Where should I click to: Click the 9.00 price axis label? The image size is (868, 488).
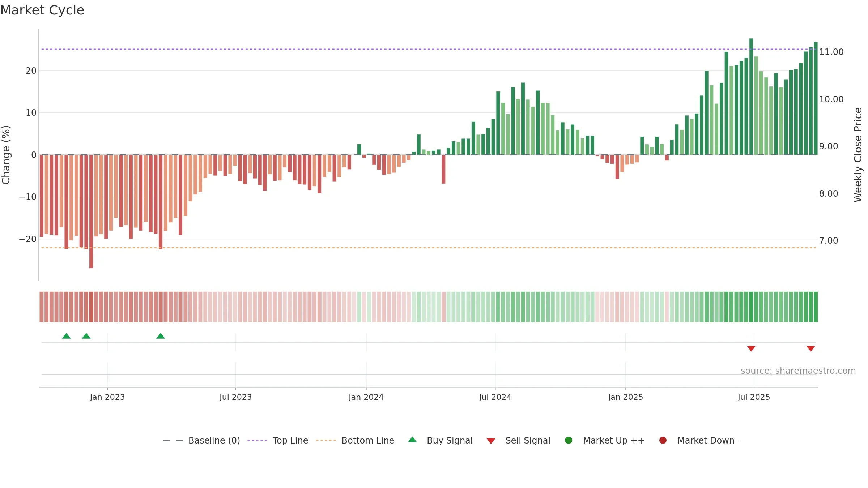click(829, 146)
